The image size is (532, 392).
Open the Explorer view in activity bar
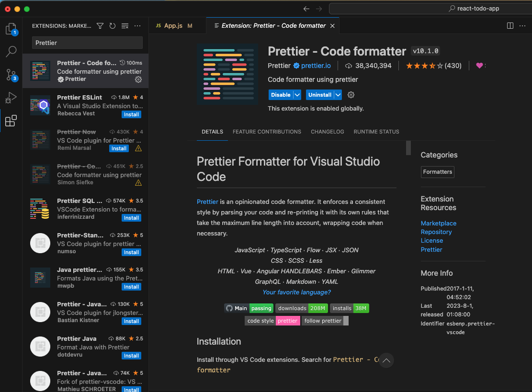click(x=11, y=29)
